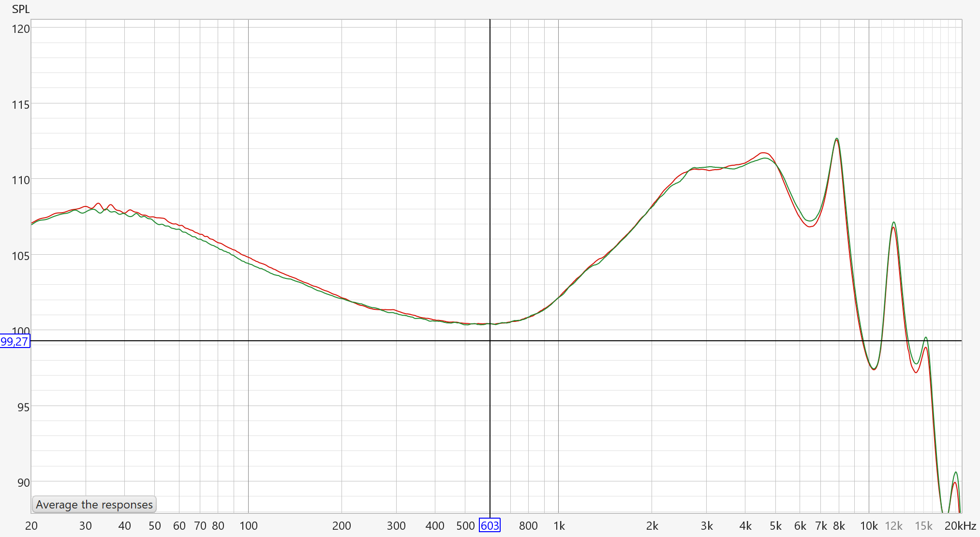The height and width of the screenshot is (537, 980).
Task: Click the 70 frequency axis label
Action: [200, 526]
